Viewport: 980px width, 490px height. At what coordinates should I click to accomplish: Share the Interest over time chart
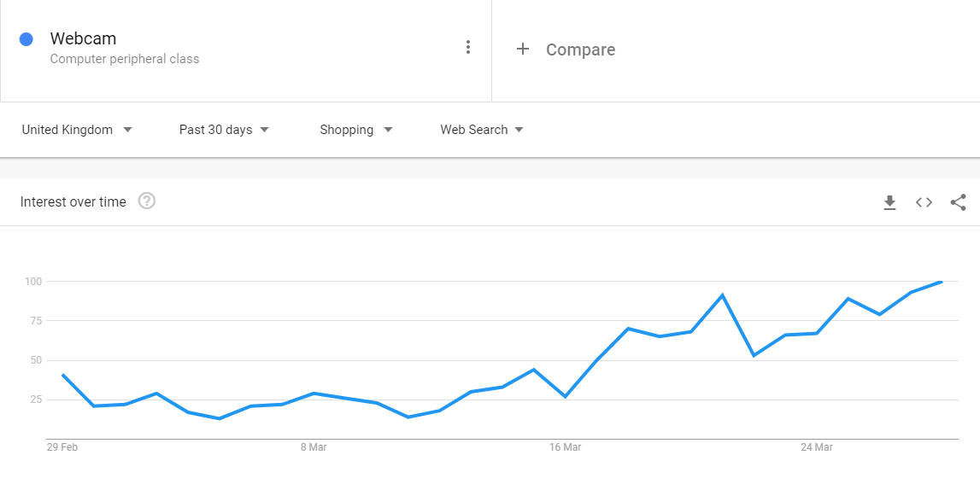[x=958, y=202]
